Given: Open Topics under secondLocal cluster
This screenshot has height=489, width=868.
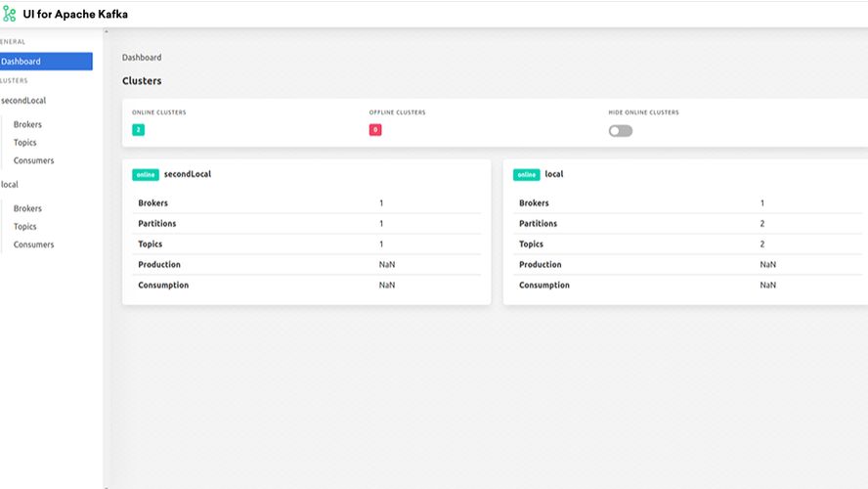Looking at the screenshot, I should point(24,143).
